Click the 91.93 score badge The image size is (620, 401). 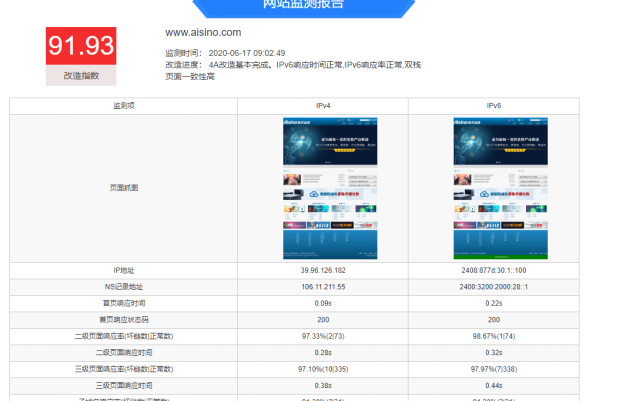coord(81,46)
